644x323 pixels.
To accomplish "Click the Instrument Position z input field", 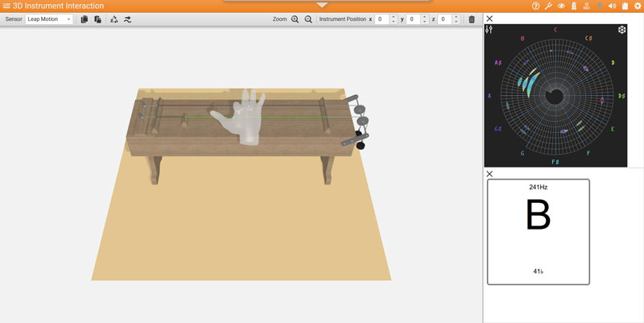I will tap(445, 19).
